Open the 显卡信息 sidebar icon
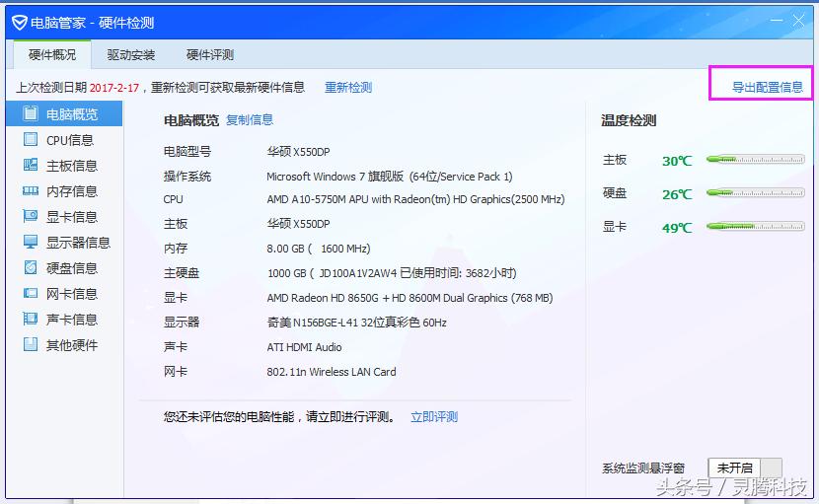The image size is (819, 504). click(31, 216)
